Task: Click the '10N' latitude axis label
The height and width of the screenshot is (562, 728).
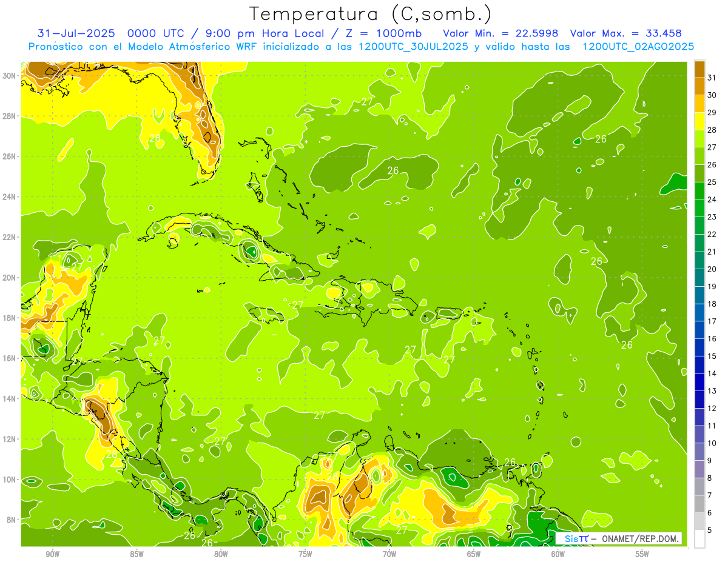Action: 10,480
